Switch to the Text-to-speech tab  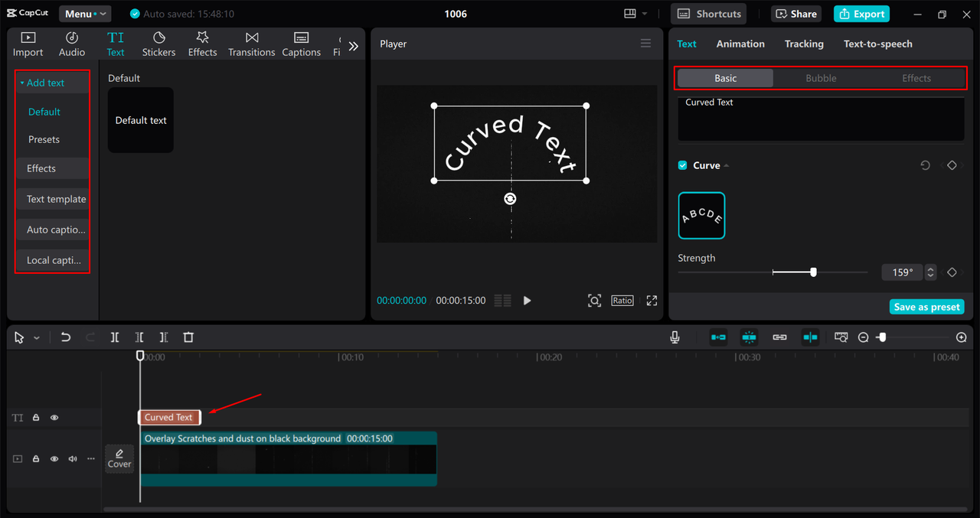pyautogui.click(x=877, y=44)
